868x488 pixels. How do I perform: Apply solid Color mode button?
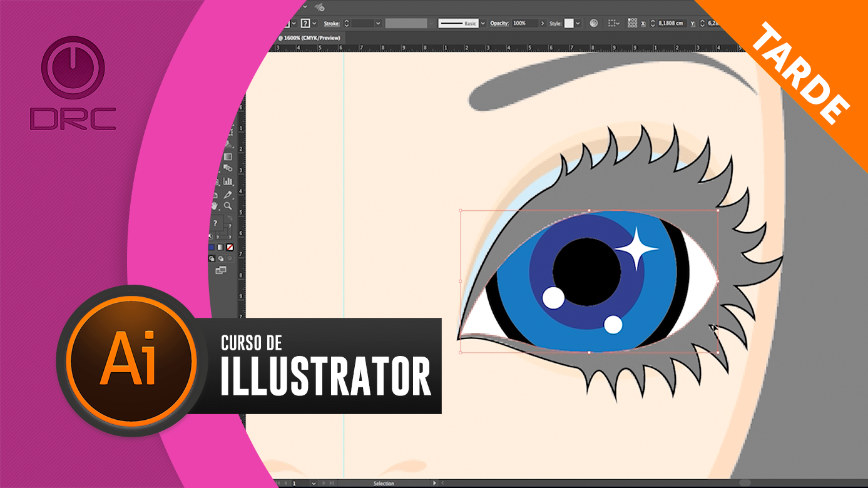click(212, 247)
